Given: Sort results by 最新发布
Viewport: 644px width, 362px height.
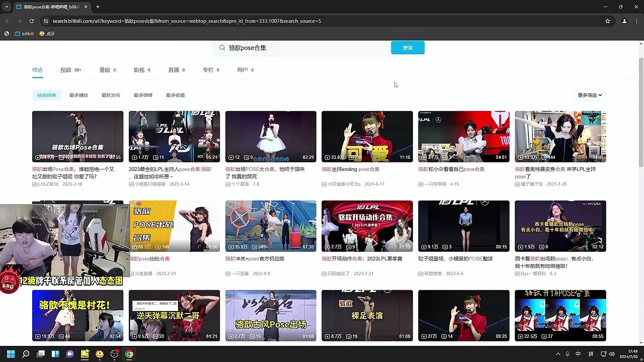Looking at the screenshot, I should point(111,95).
